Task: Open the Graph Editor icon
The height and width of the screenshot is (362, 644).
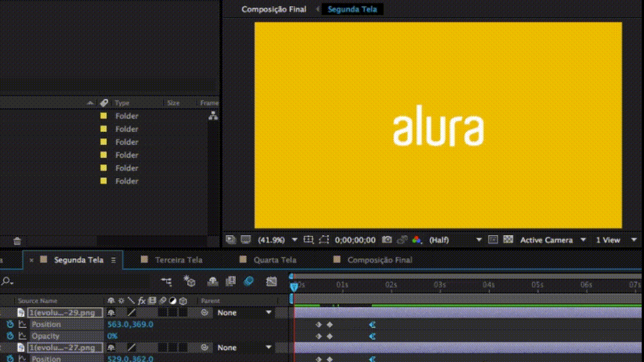Action: (x=271, y=282)
